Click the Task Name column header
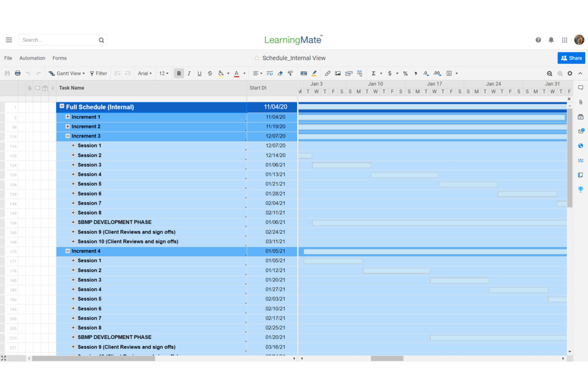The image size is (588, 392). pyautogui.click(x=151, y=88)
